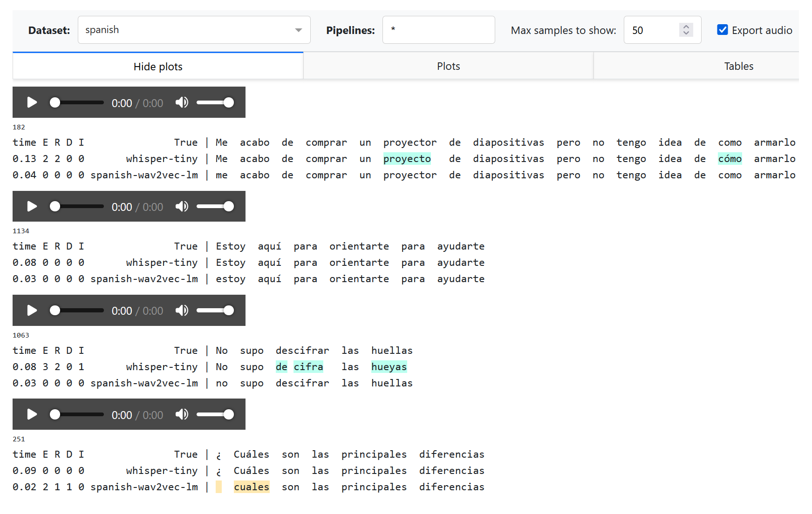This screenshot has width=812, height=514.
Task: Open the Tables tab
Action: 738,66
